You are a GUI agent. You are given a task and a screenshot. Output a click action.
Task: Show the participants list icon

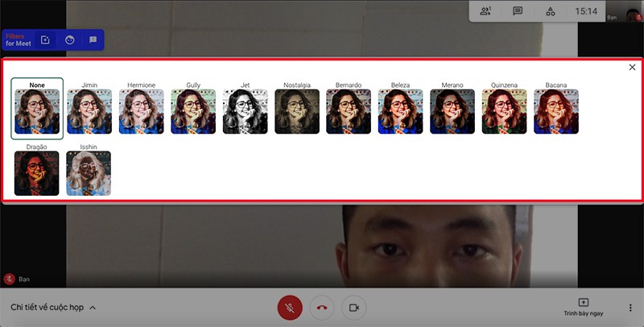pyautogui.click(x=485, y=11)
